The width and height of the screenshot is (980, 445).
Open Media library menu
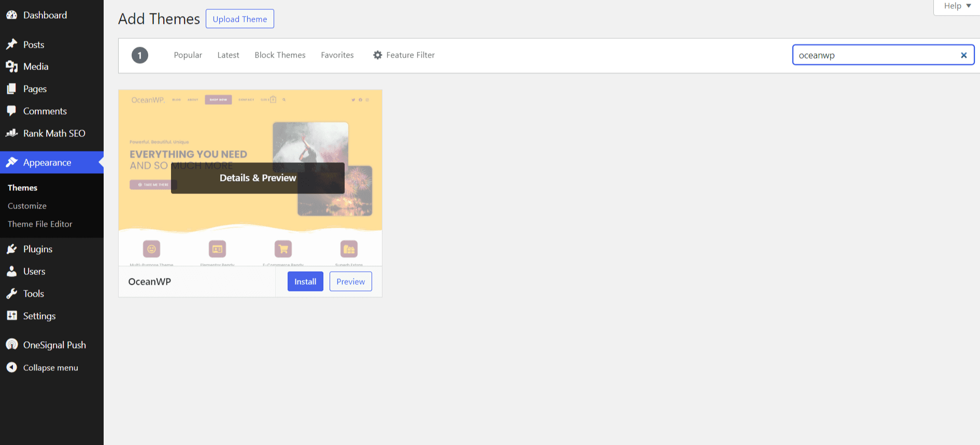52,66
